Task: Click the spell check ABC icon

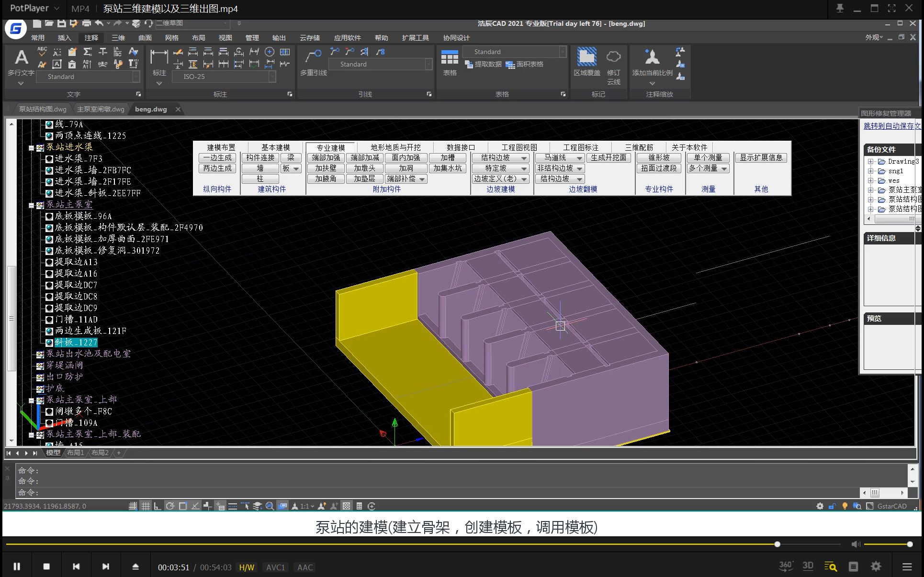Action: 42,51
